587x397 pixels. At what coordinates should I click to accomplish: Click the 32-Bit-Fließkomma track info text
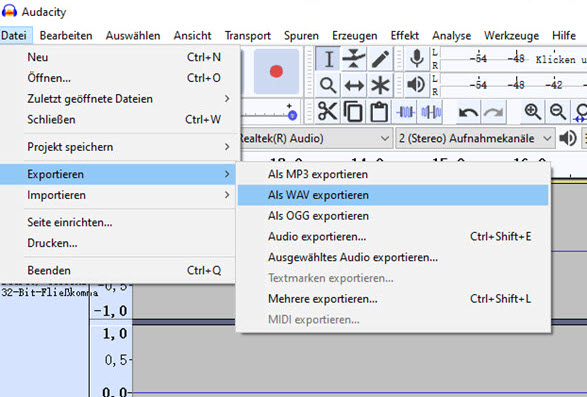(50, 292)
